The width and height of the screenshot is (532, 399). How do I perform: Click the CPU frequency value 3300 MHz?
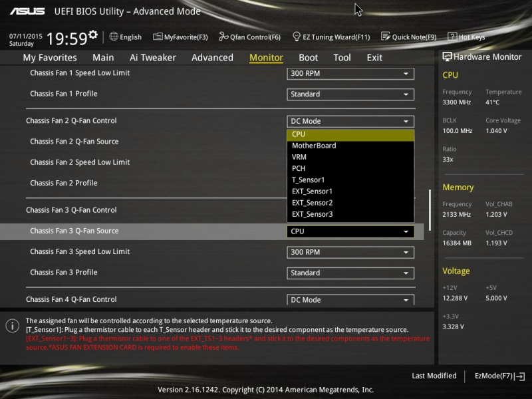pos(457,102)
